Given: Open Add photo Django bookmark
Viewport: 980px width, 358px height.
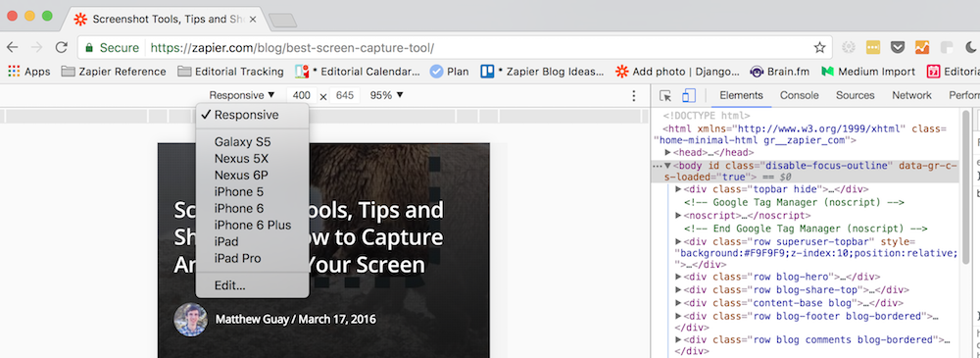Looking at the screenshot, I should (677, 72).
